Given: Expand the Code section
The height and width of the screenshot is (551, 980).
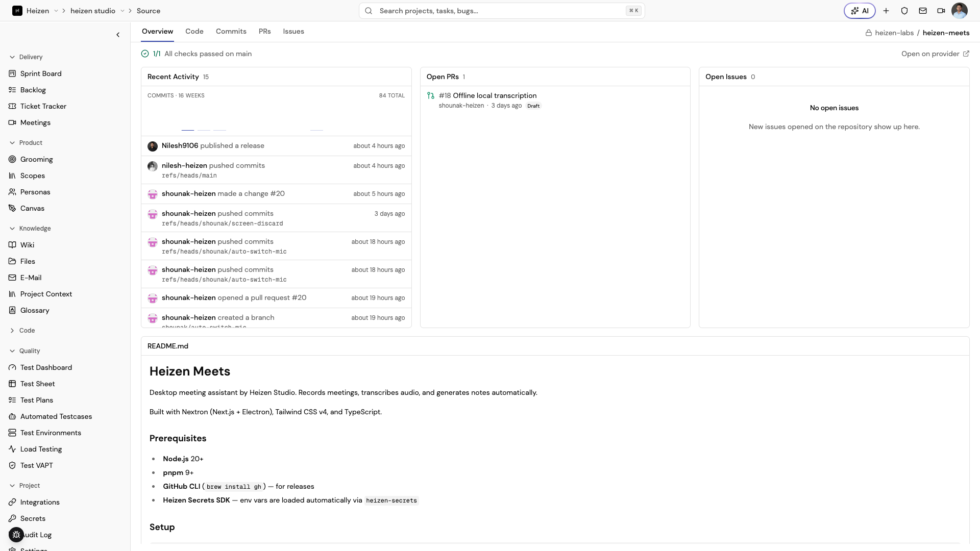Looking at the screenshot, I should point(22,331).
